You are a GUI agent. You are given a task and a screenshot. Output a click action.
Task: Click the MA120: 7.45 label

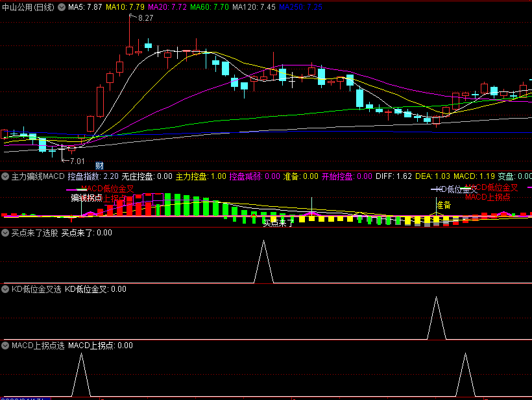click(254, 7)
